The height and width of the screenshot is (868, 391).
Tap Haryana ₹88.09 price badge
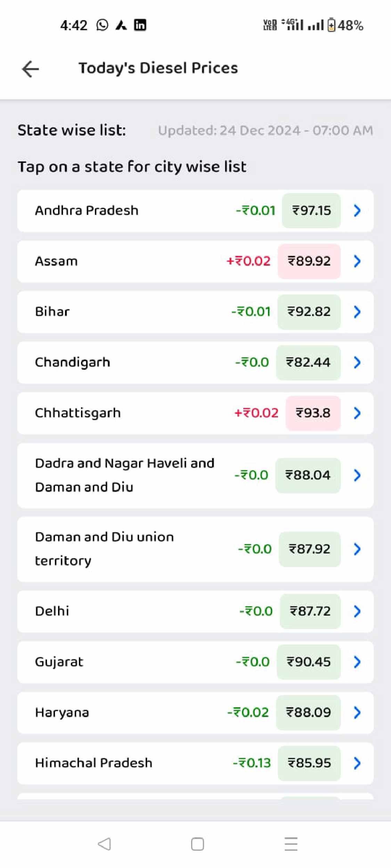click(x=308, y=712)
